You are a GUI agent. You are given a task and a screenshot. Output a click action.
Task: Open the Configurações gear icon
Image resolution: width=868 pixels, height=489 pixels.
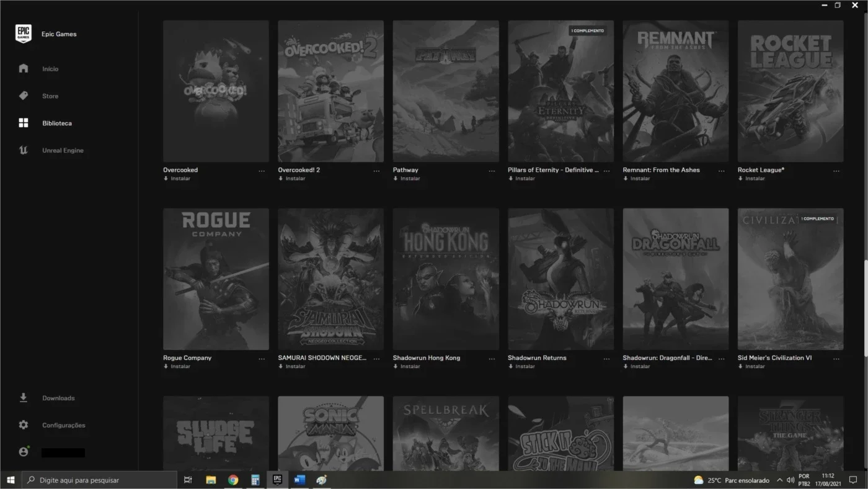coord(24,425)
